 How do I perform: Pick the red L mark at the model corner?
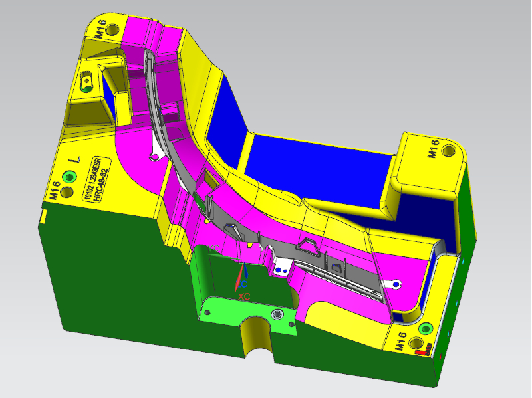click(x=424, y=350)
